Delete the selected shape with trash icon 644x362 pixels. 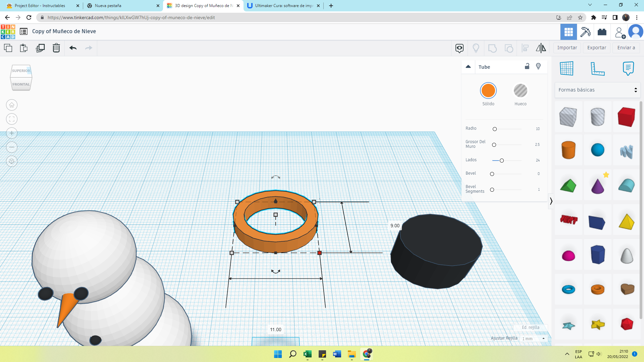coord(56,48)
